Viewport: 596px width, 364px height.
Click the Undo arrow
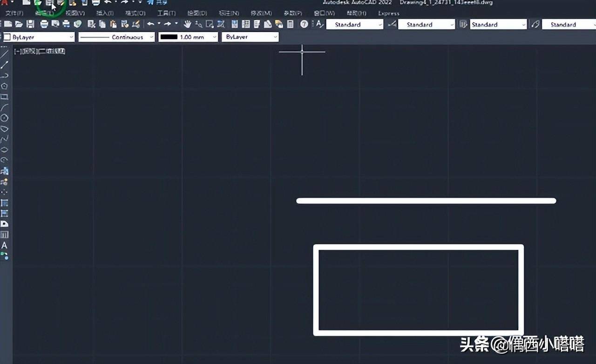click(x=150, y=24)
